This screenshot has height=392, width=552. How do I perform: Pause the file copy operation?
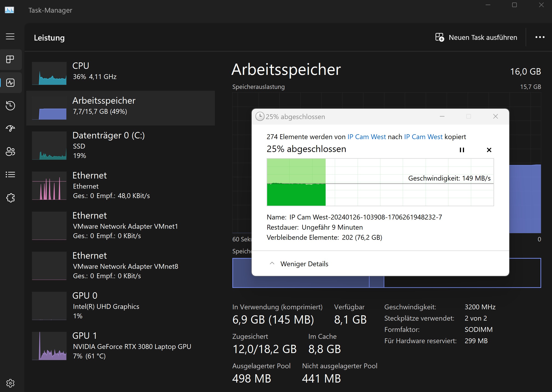[461, 150]
